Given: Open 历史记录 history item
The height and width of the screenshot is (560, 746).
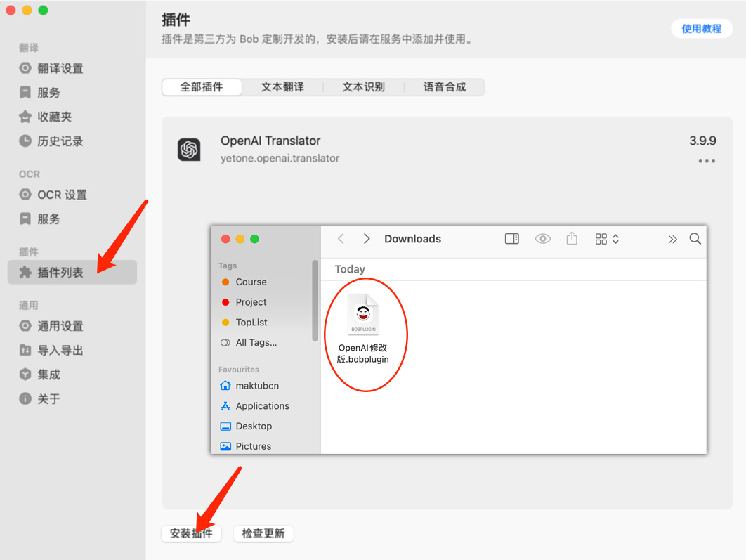Looking at the screenshot, I should 72,141.
